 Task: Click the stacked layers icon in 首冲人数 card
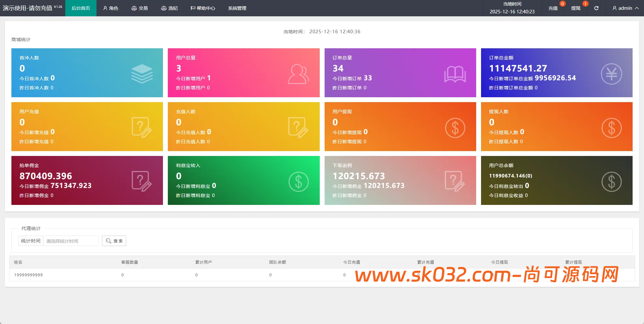[142, 74]
